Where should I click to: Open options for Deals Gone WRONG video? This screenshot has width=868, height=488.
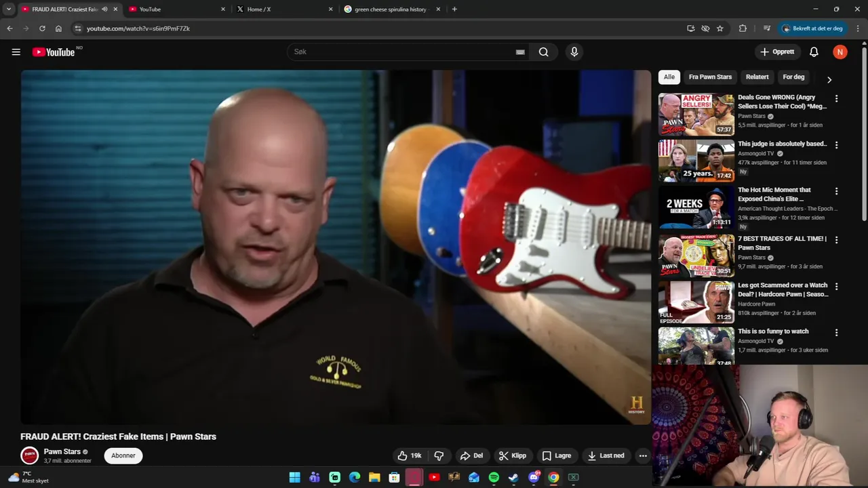(836, 99)
